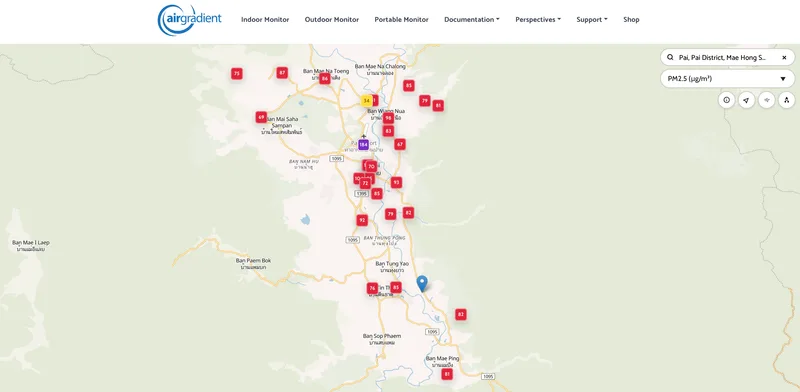Open the 79 marker beside the 82 marker

390,214
